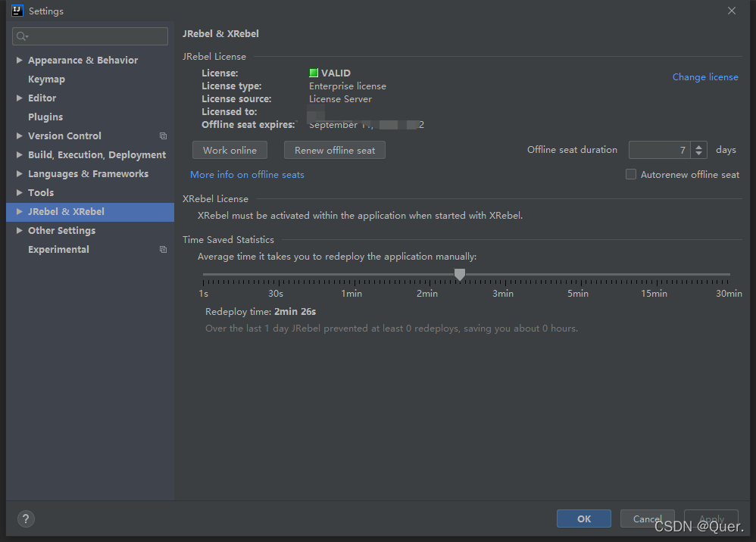
Task: Click the Cancel button
Action: (x=647, y=519)
